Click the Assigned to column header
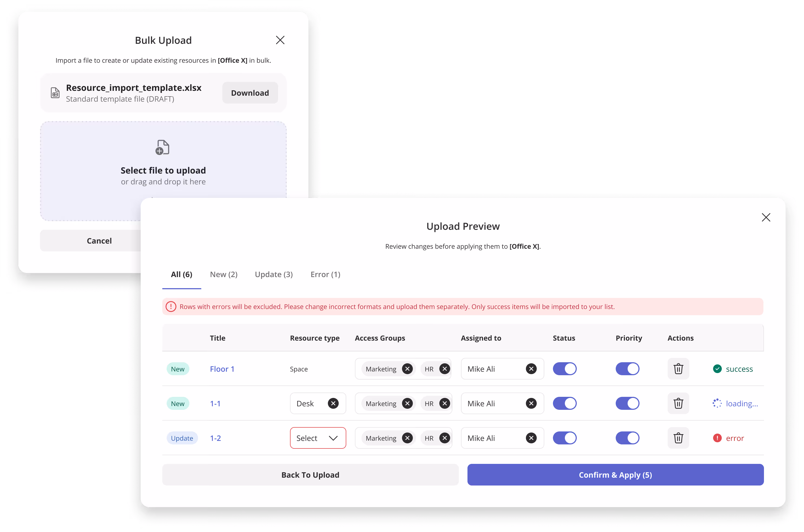This screenshot has height=532, width=804. point(481,338)
